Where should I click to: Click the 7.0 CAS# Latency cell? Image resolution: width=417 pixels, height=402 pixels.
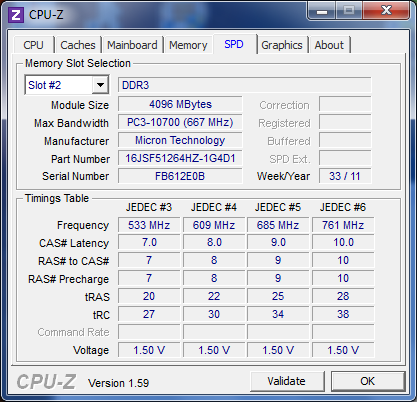(x=149, y=242)
